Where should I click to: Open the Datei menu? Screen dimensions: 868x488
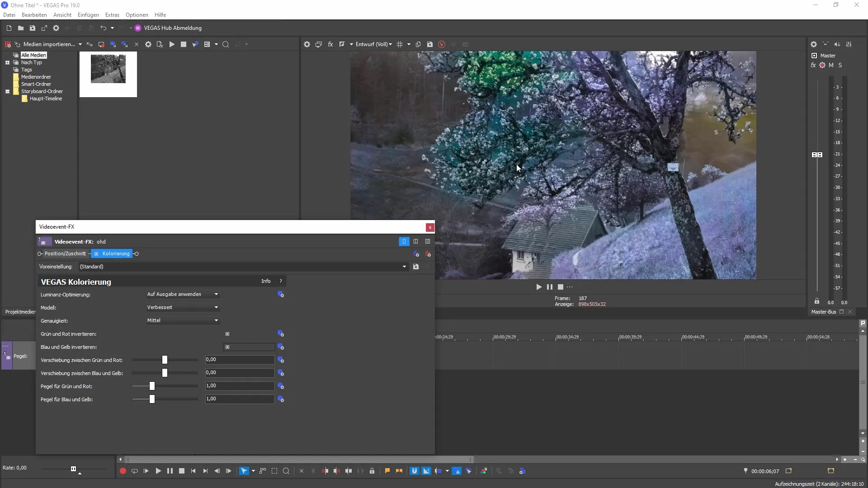pos(9,15)
